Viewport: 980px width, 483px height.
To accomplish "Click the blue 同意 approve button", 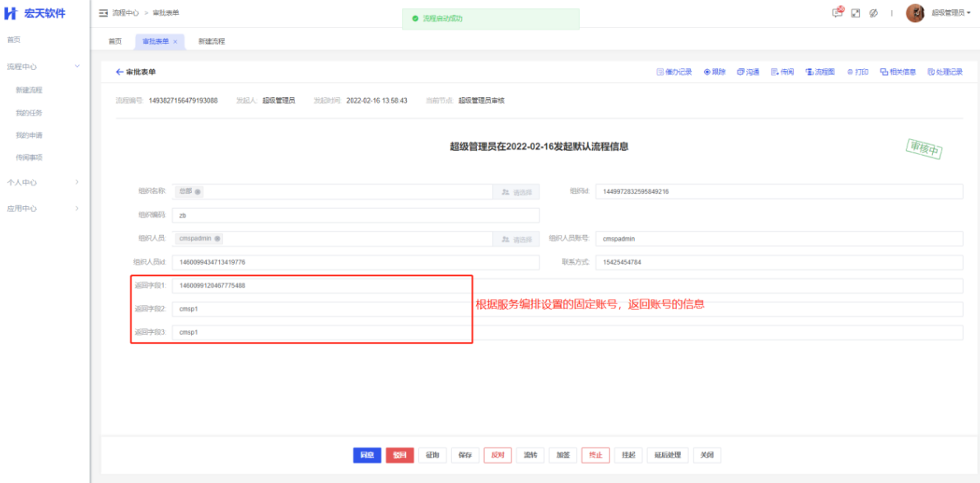I will click(366, 456).
